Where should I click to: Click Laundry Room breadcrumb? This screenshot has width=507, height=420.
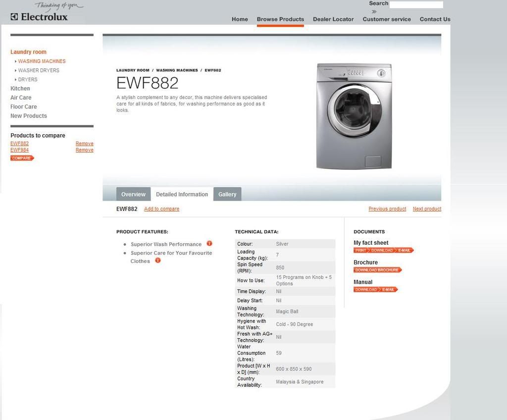133,70
